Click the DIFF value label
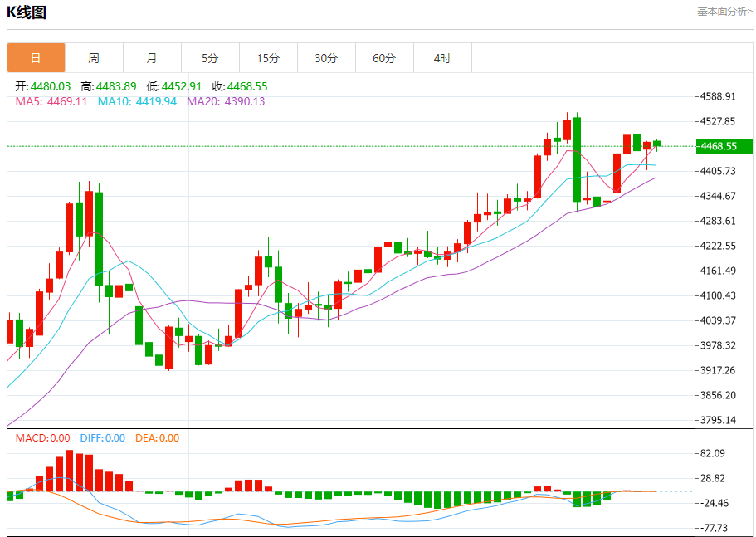Viewport: 756px width, 537px height. 102,437
